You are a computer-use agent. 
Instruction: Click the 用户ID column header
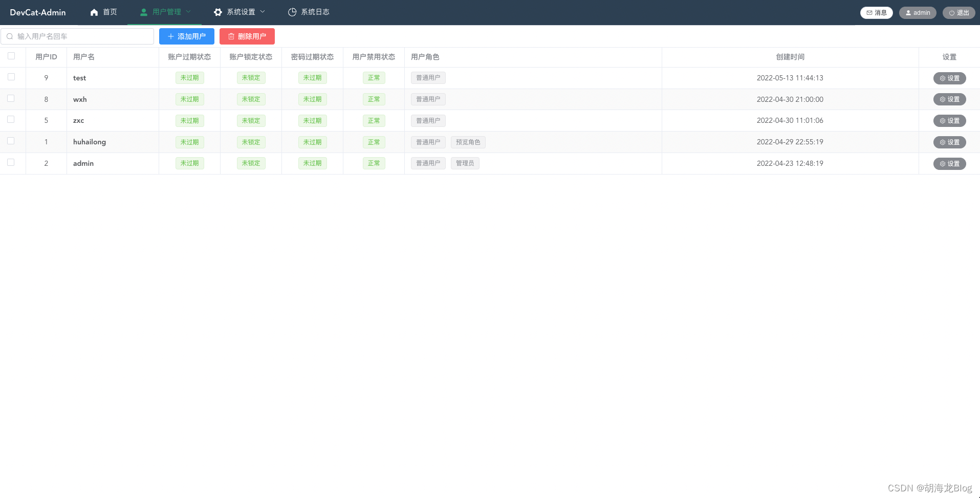pos(46,57)
